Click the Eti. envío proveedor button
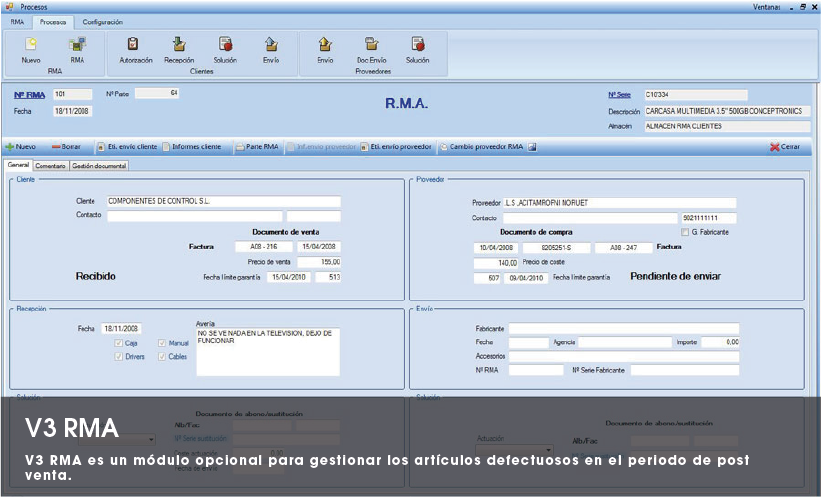 click(396, 146)
